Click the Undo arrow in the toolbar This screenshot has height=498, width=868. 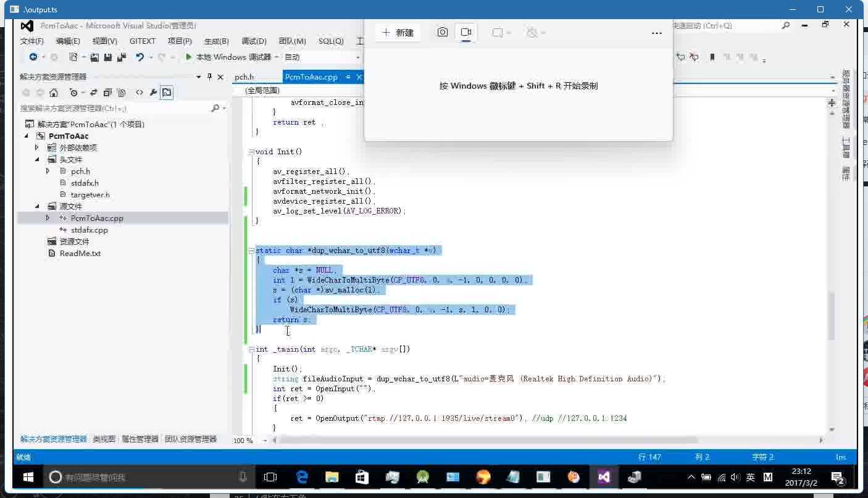[x=140, y=57]
